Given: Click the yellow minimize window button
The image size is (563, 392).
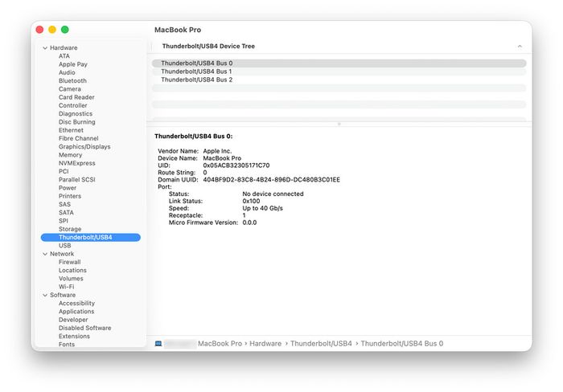Looking at the screenshot, I should click(52, 30).
